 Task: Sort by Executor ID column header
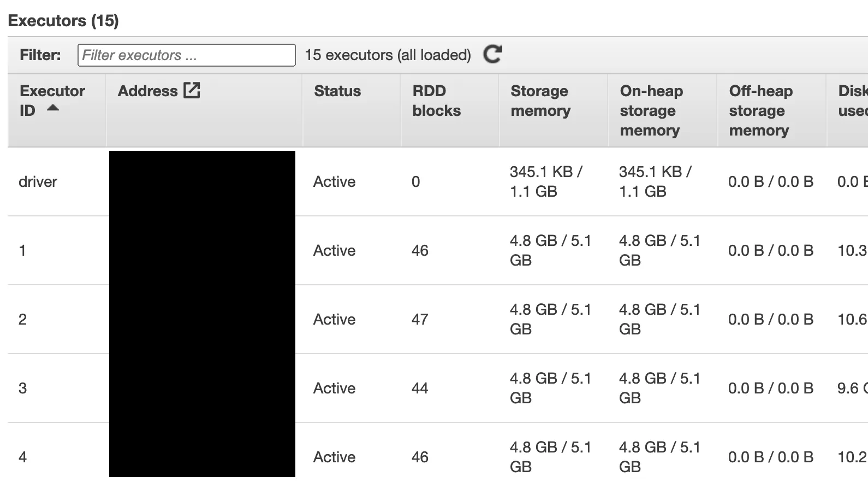coord(52,91)
